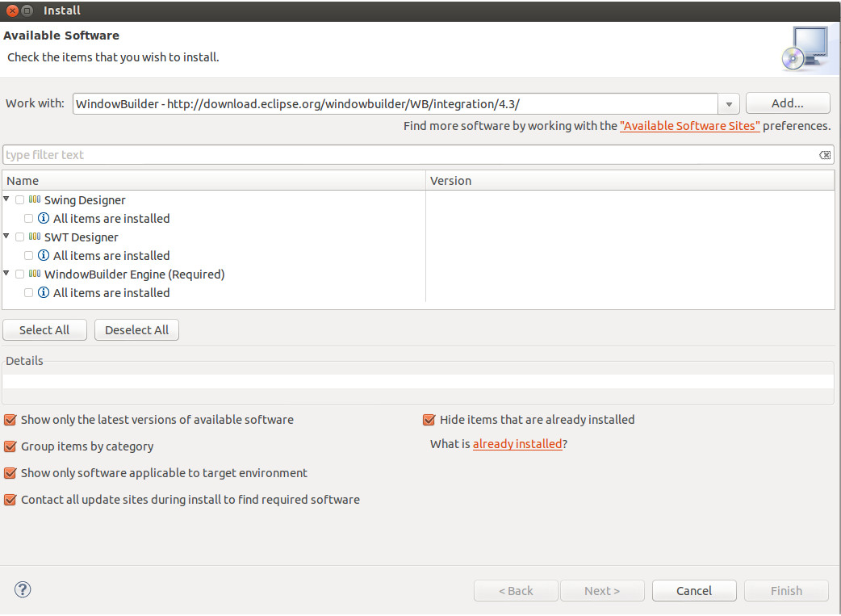The width and height of the screenshot is (841, 616).
Task: Check the Swing Designer checkbox
Action: point(20,200)
